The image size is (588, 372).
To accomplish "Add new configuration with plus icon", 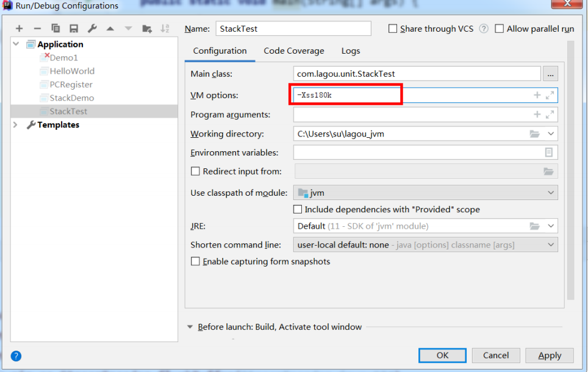I will point(19,29).
